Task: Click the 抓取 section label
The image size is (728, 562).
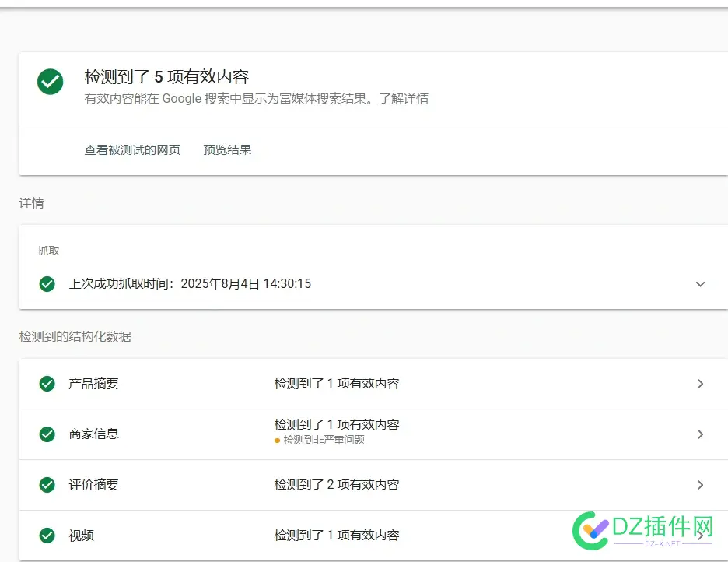Action: [48, 251]
